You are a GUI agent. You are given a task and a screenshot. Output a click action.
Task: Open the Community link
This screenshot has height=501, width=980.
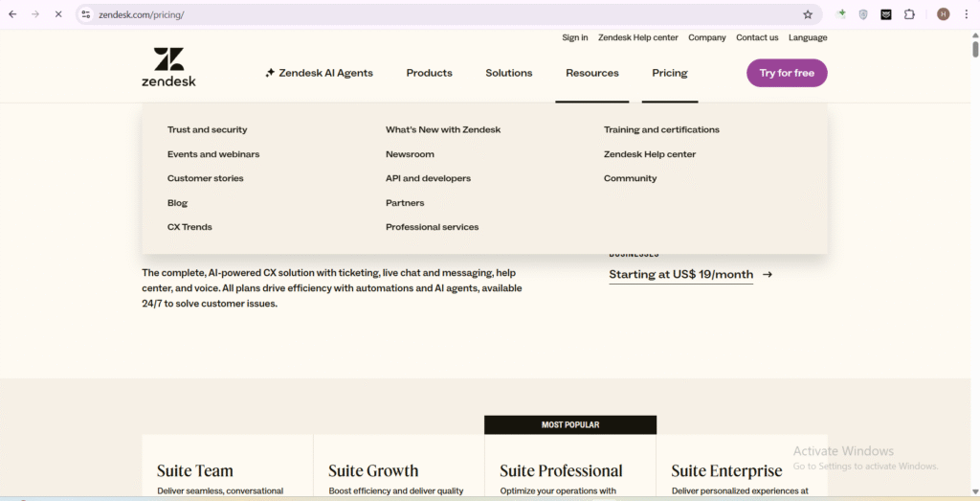630,178
